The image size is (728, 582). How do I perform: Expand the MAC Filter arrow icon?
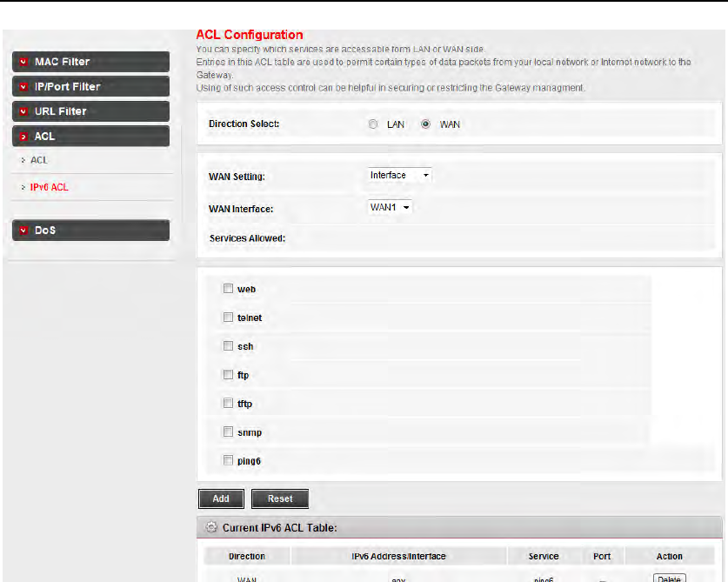point(23,62)
